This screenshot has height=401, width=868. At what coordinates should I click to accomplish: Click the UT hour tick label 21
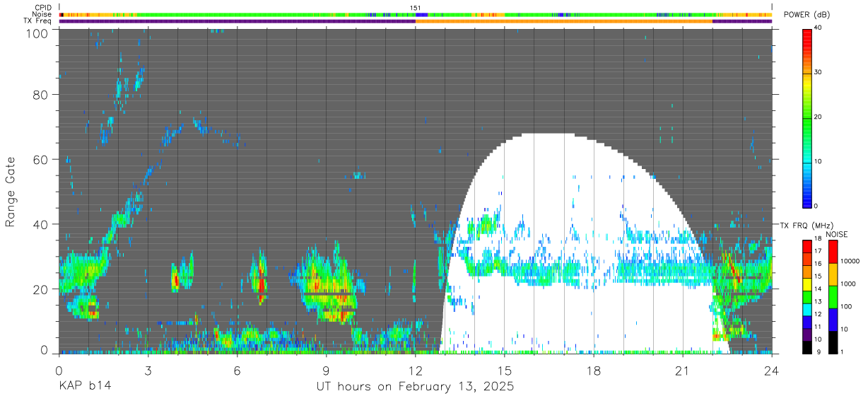(x=683, y=371)
